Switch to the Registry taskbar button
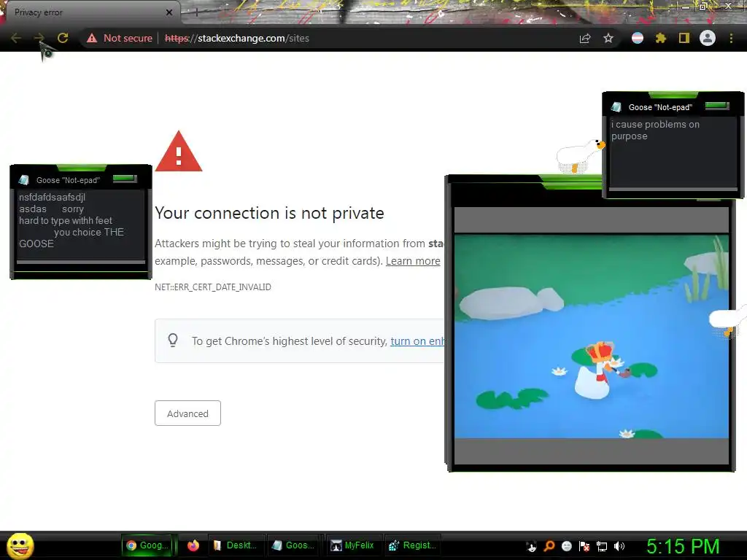The width and height of the screenshot is (747, 560). (x=413, y=545)
